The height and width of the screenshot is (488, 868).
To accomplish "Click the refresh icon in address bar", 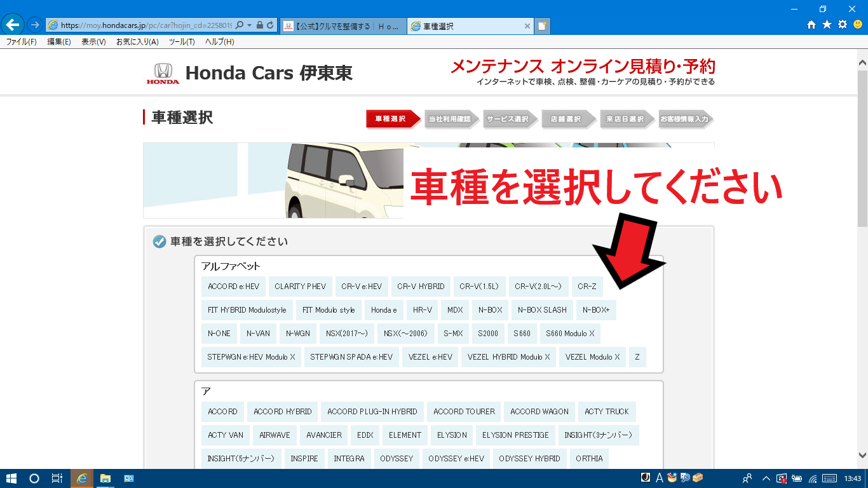I will coord(271,25).
